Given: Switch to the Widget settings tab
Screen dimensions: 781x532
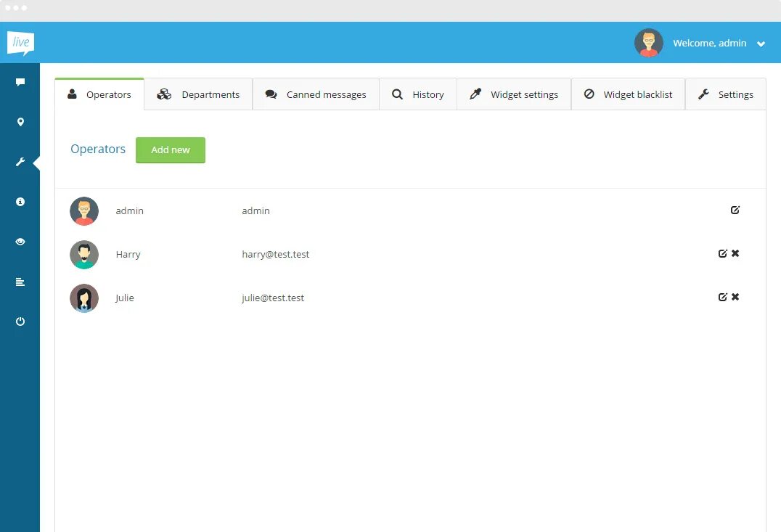Looking at the screenshot, I should tap(514, 94).
